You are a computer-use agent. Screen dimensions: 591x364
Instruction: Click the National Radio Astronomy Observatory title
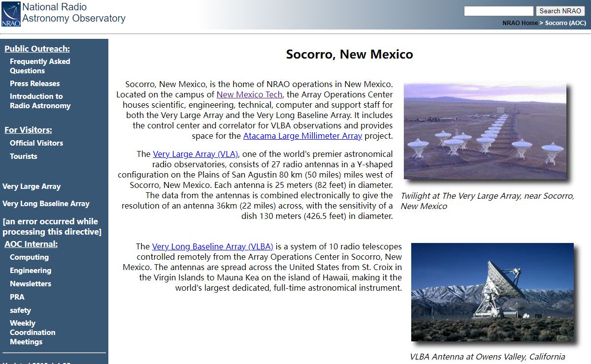[74, 13]
